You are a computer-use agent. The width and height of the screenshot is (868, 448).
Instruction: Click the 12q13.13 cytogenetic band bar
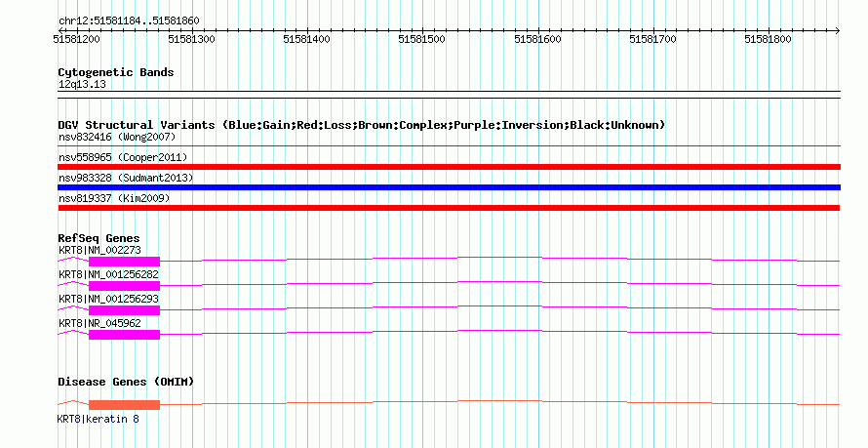(449, 95)
